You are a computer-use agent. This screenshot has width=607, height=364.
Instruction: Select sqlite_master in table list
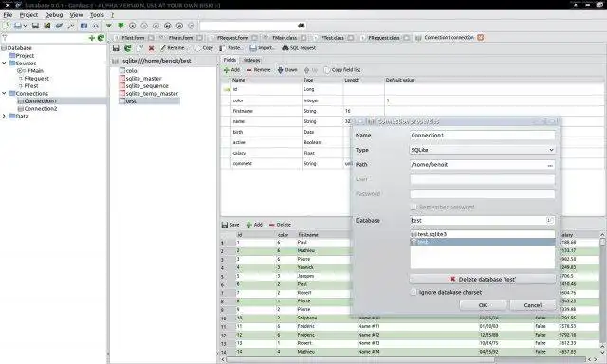140,78
